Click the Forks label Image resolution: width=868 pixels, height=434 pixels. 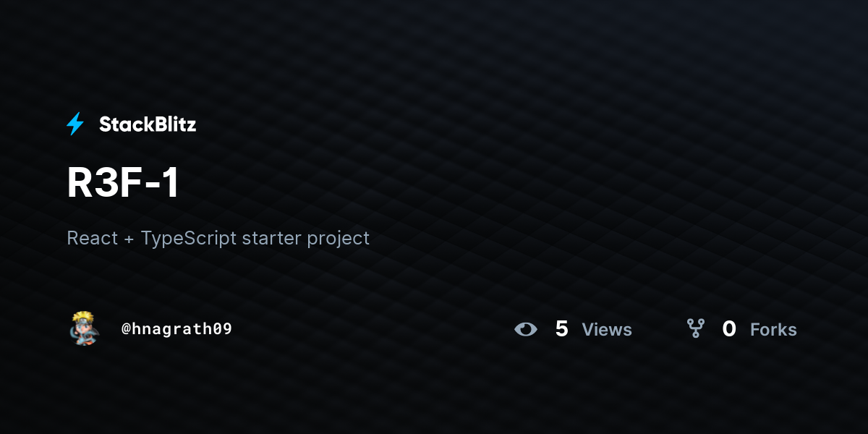coord(773,330)
